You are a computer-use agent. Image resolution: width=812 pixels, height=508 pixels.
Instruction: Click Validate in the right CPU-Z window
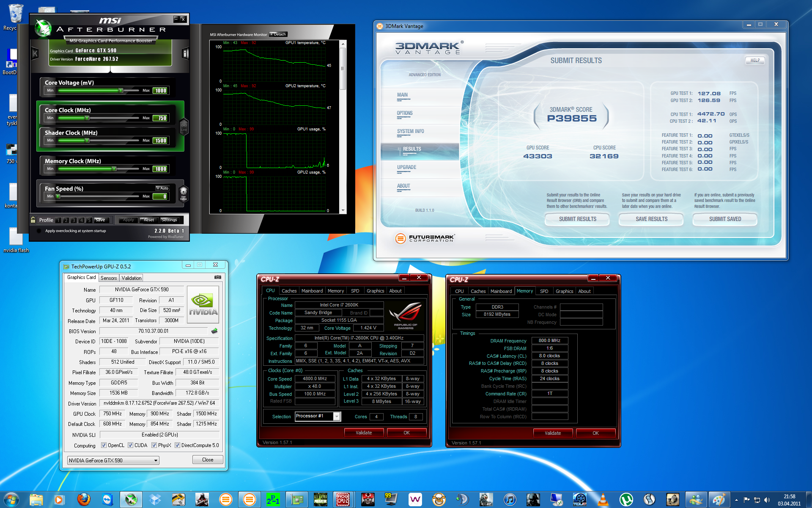point(553,433)
